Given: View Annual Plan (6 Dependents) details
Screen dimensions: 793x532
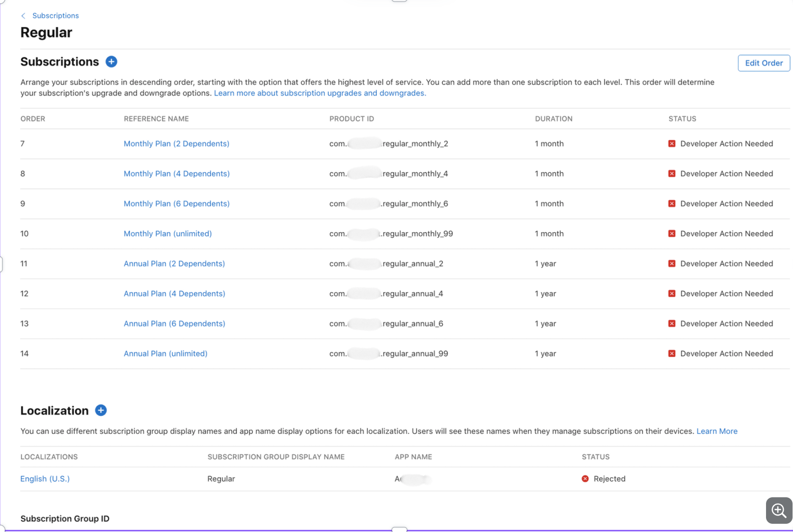Looking at the screenshot, I should 174,324.
